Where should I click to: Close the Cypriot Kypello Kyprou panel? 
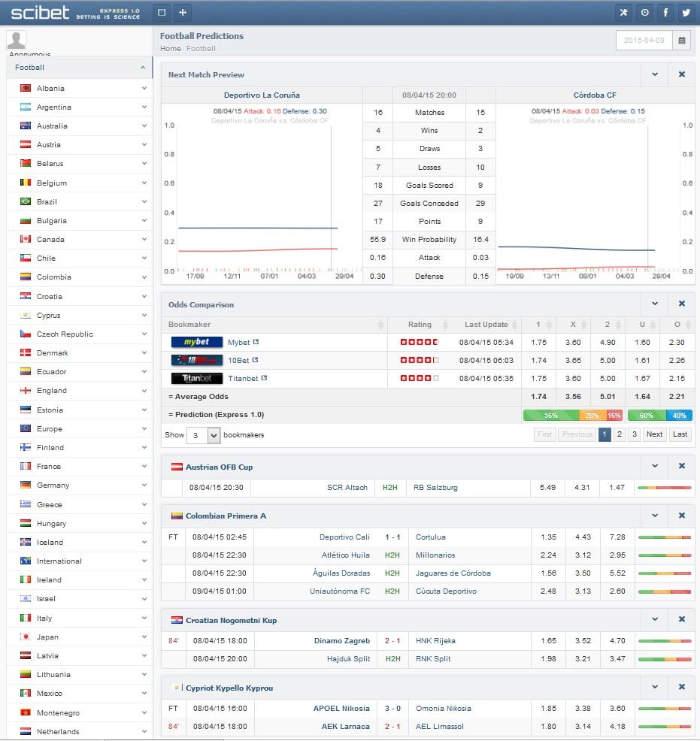681,687
